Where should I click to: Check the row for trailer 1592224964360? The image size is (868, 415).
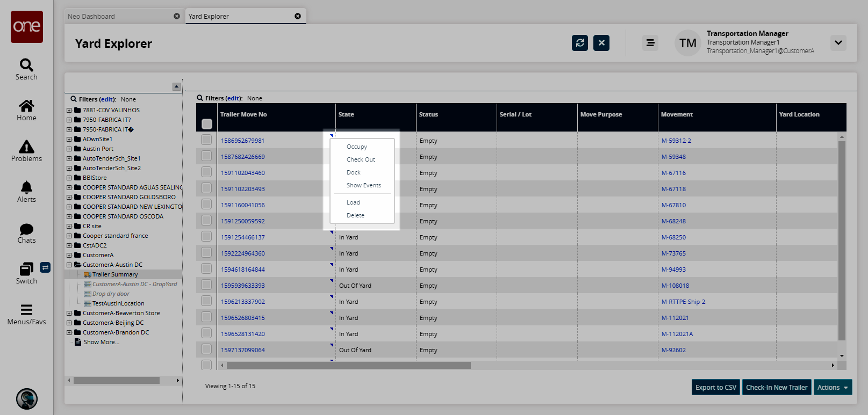(206, 253)
